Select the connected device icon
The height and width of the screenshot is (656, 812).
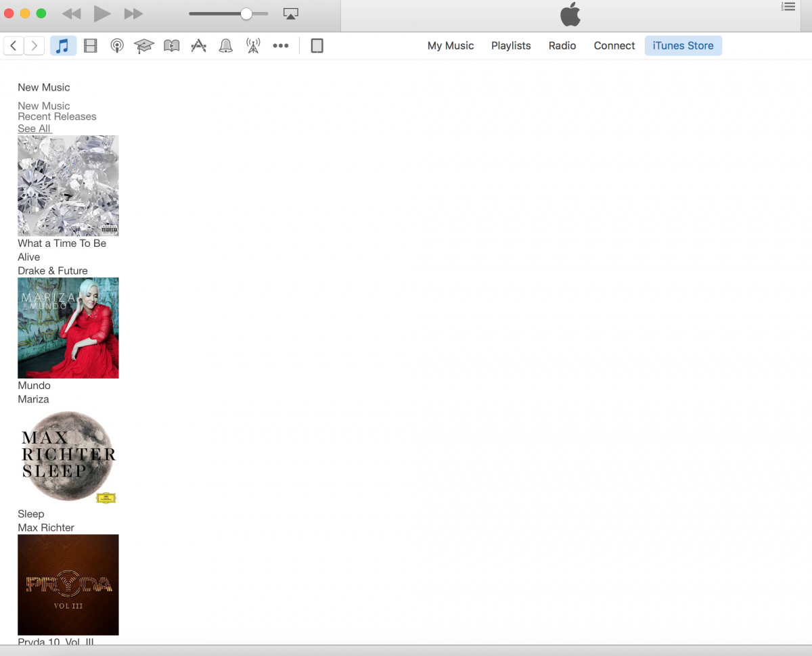tap(317, 46)
